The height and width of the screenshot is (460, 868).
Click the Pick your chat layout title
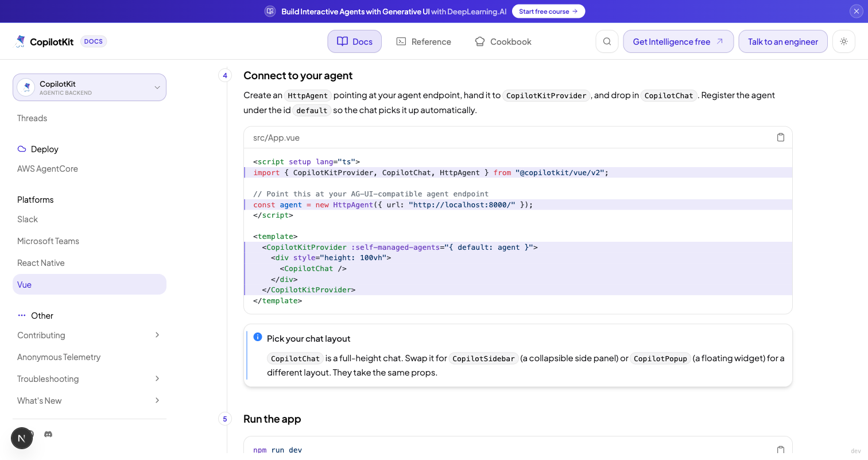click(x=308, y=339)
